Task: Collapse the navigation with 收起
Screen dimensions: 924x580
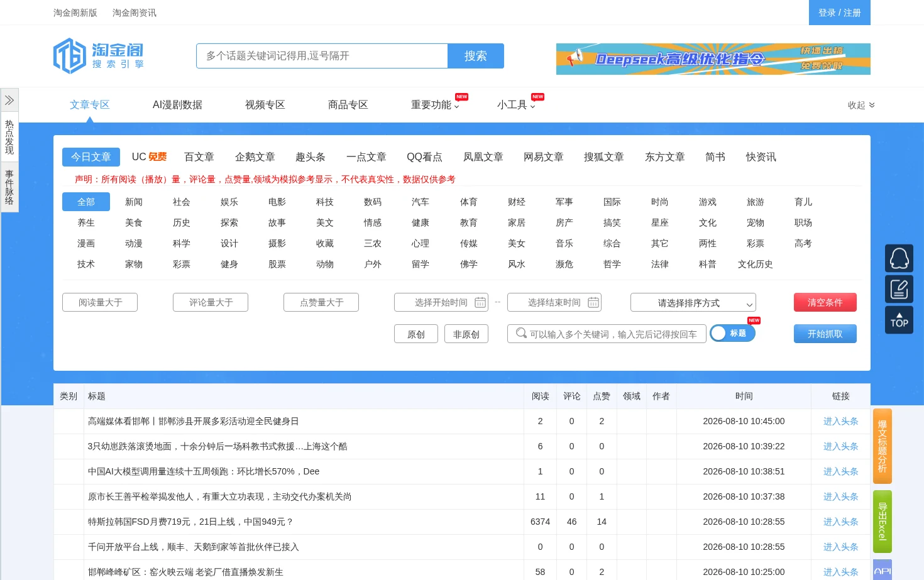Action: coord(861,105)
